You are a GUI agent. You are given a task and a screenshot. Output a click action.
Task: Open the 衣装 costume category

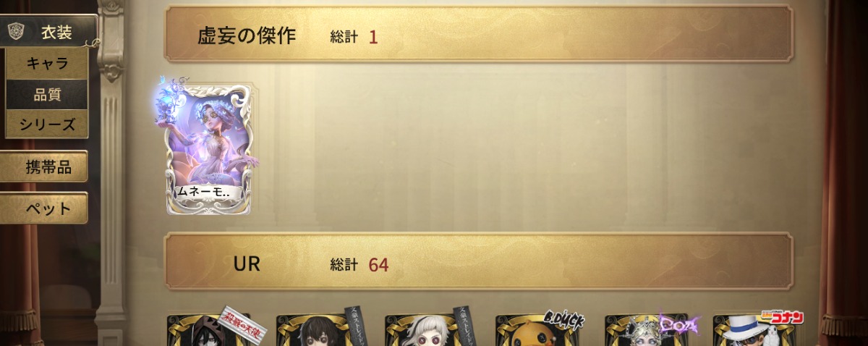tap(48, 31)
